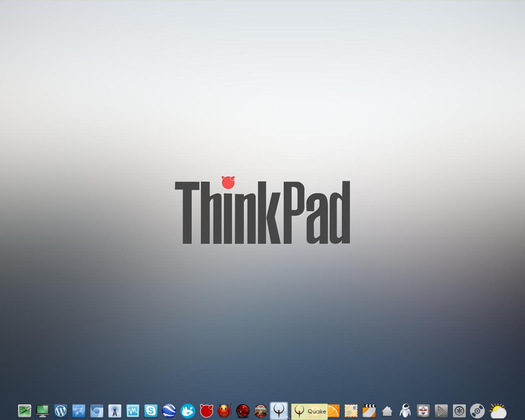Open the gray asterisk wheel icon

click(459, 411)
